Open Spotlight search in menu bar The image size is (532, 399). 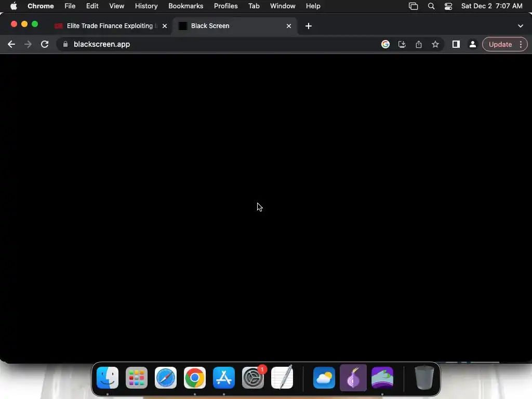431,6
